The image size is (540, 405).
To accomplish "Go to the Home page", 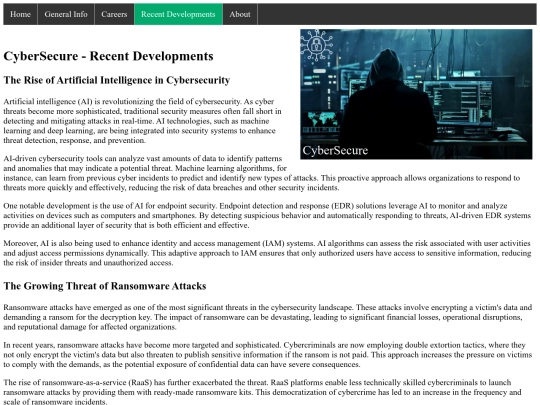I will point(20,14).
